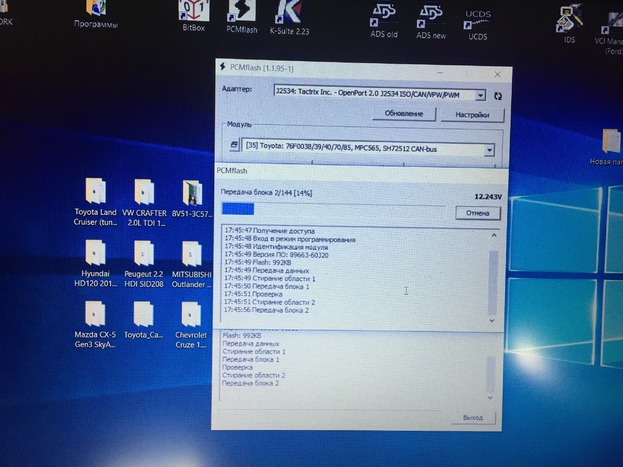Open the UCDS desktop shortcut
Viewport: 623px width, 467px height.
[477, 20]
